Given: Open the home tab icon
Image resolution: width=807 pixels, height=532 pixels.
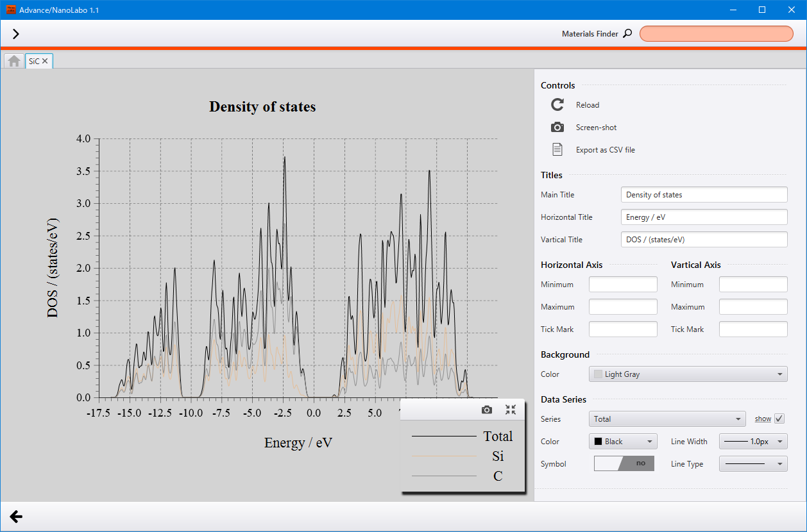Looking at the screenshot, I should point(14,61).
